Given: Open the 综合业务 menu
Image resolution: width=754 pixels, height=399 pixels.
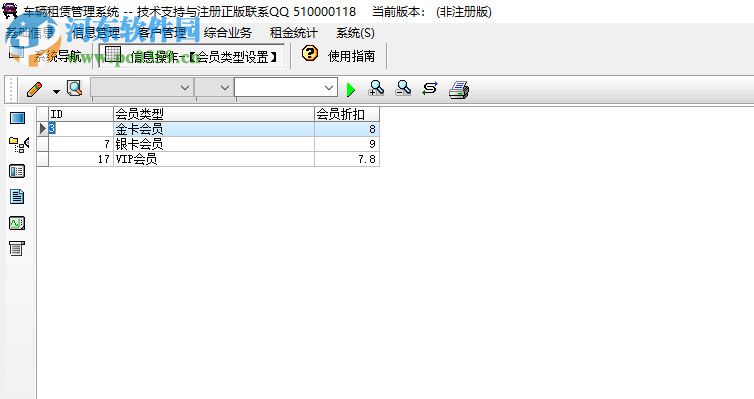Looking at the screenshot, I should [x=228, y=33].
